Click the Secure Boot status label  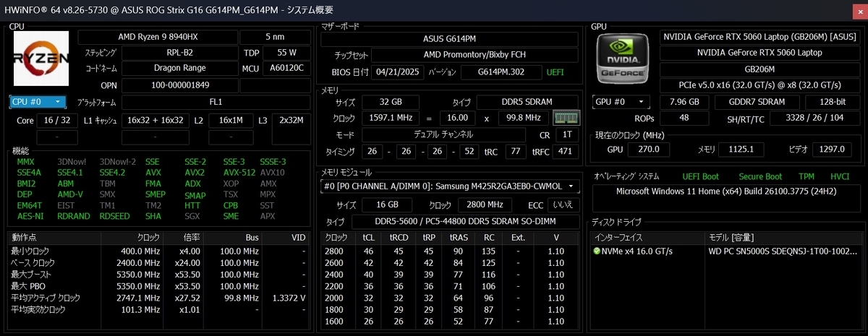point(760,176)
